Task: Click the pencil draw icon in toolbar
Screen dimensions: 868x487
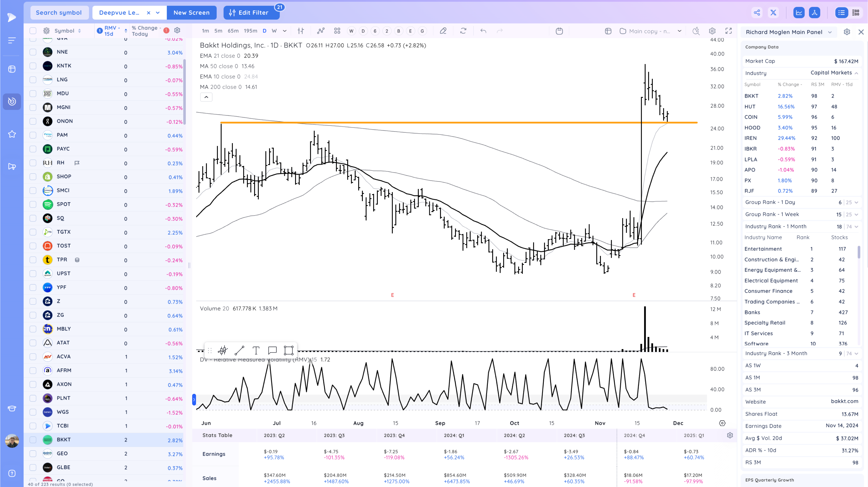Action: point(443,31)
